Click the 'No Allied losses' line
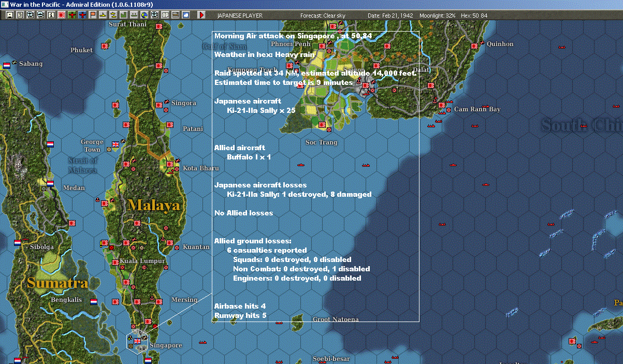This screenshot has height=364, width=623. tap(243, 213)
